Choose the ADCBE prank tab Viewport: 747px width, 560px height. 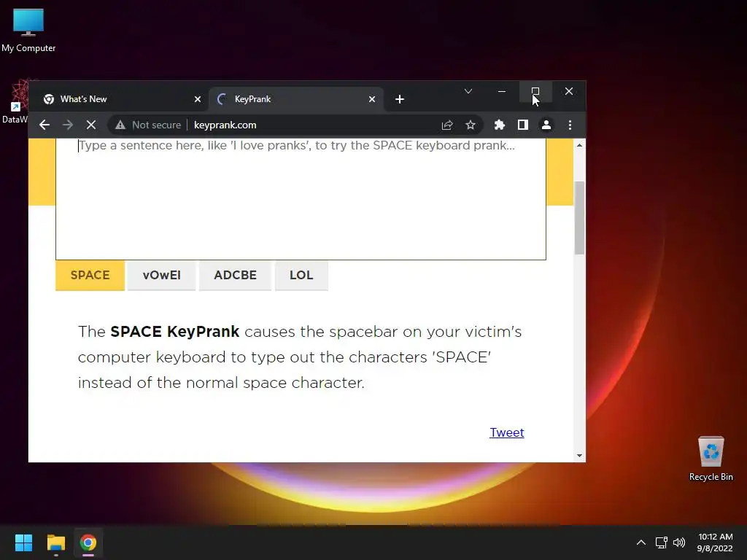click(x=236, y=275)
